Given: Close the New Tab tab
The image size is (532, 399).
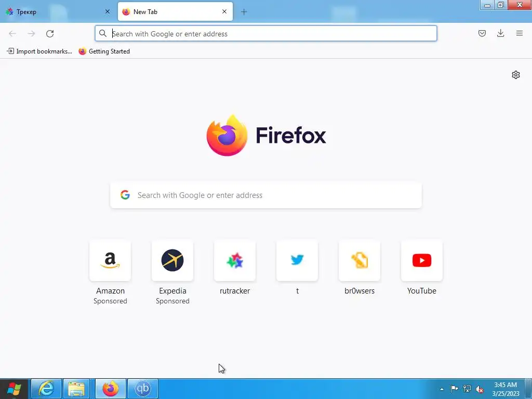Looking at the screenshot, I should (x=224, y=11).
